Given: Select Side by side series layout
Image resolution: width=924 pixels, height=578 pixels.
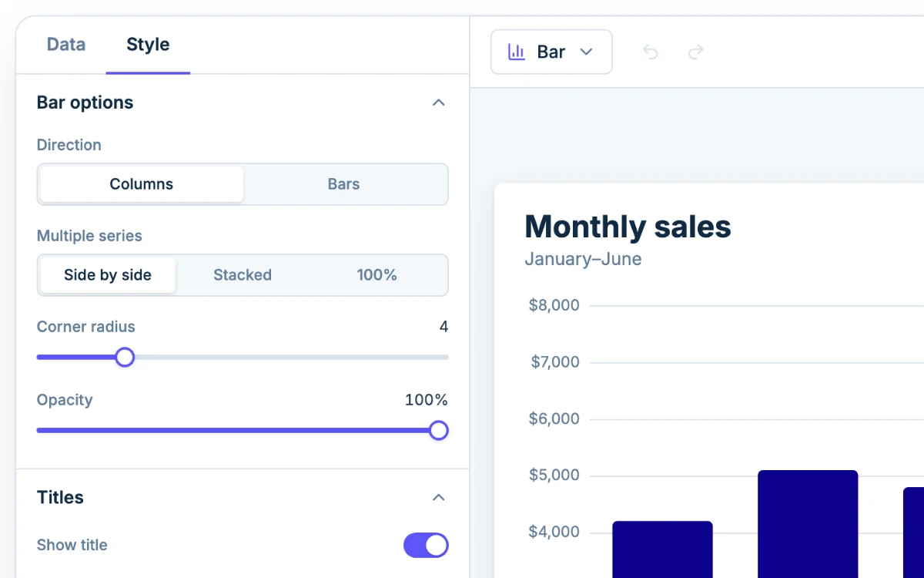Looking at the screenshot, I should 108,275.
